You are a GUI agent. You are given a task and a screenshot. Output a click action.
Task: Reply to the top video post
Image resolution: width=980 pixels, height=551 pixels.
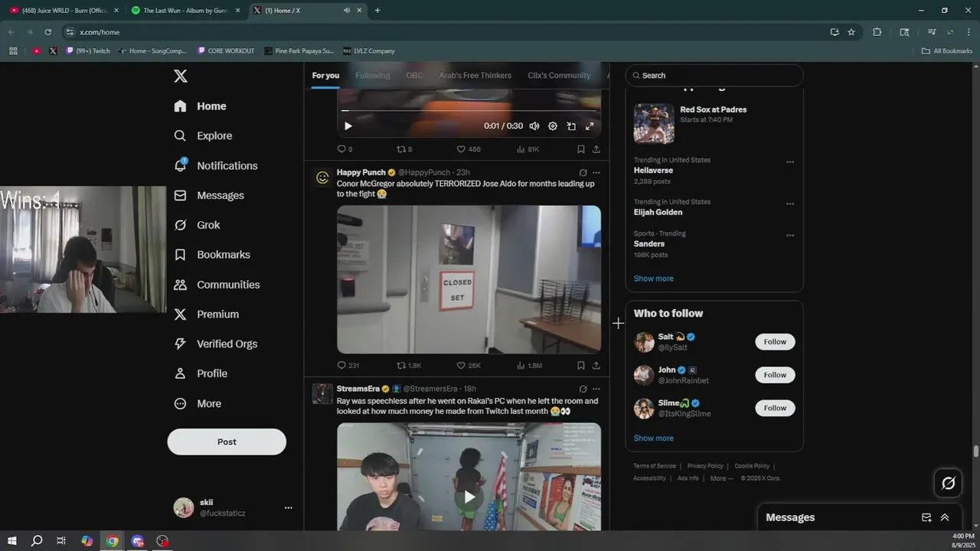[x=345, y=149]
